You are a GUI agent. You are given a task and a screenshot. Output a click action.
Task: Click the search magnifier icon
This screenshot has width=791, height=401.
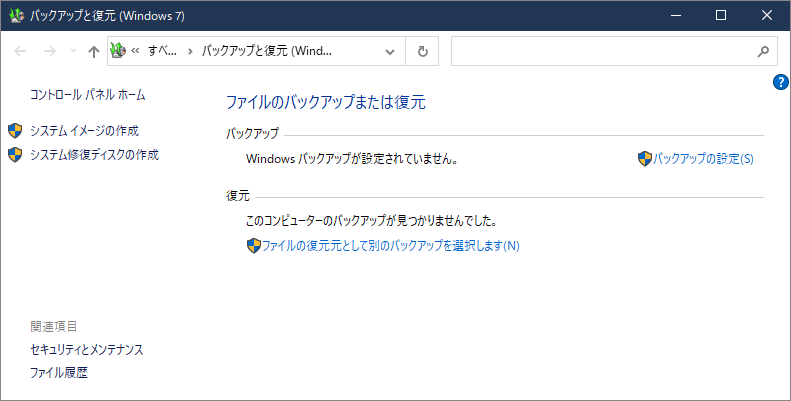pyautogui.click(x=763, y=51)
